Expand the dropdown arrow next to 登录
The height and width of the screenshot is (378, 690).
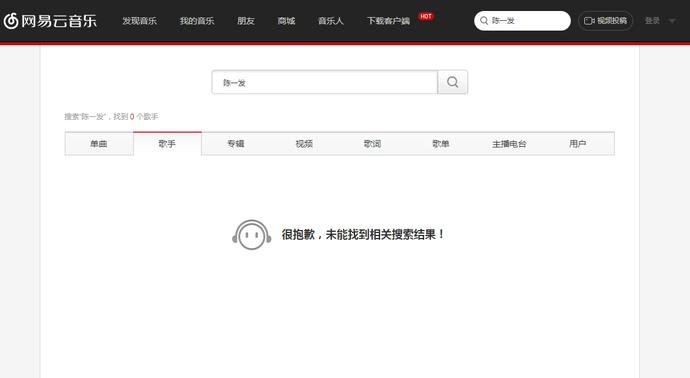point(672,21)
